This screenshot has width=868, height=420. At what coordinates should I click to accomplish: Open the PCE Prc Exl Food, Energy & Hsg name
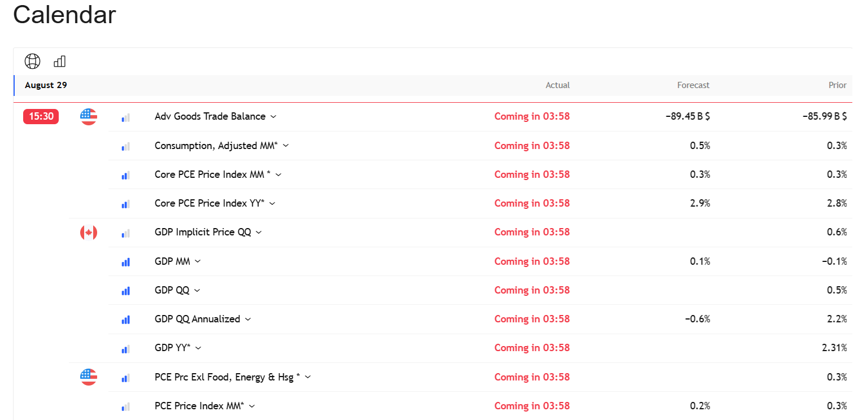pyautogui.click(x=227, y=377)
